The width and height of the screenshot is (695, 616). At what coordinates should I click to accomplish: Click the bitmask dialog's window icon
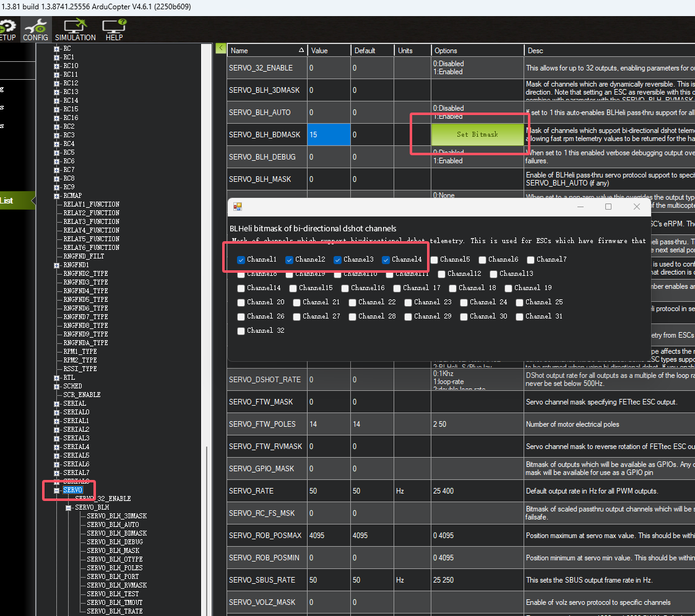click(x=237, y=207)
